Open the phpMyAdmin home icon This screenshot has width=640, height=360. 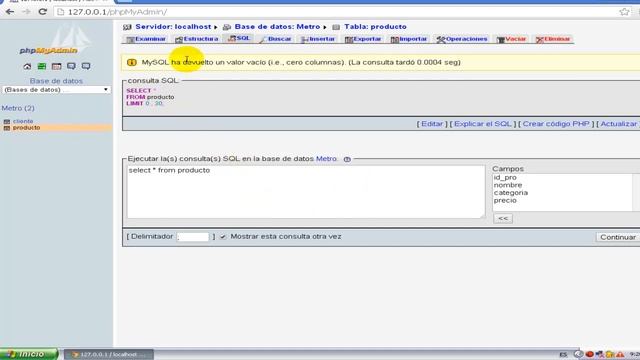click(x=27, y=66)
